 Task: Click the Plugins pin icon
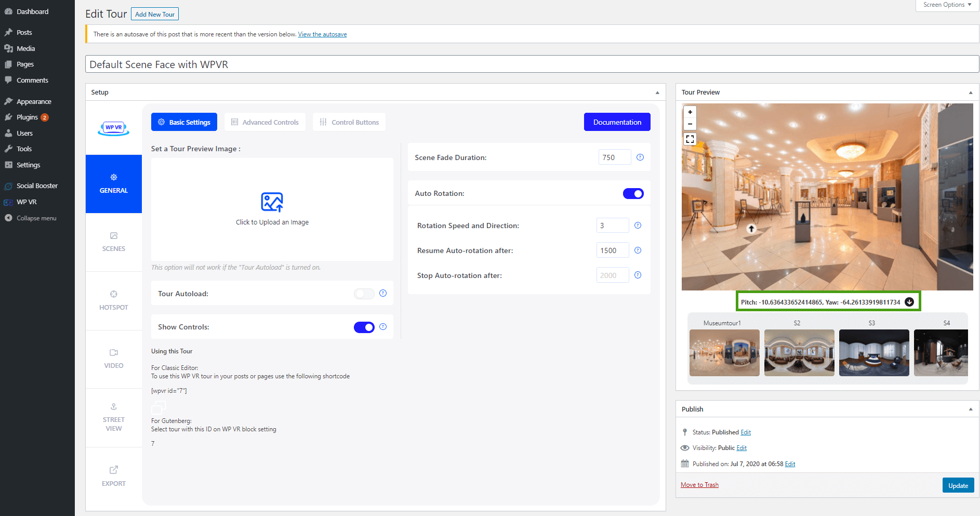pyautogui.click(x=8, y=117)
